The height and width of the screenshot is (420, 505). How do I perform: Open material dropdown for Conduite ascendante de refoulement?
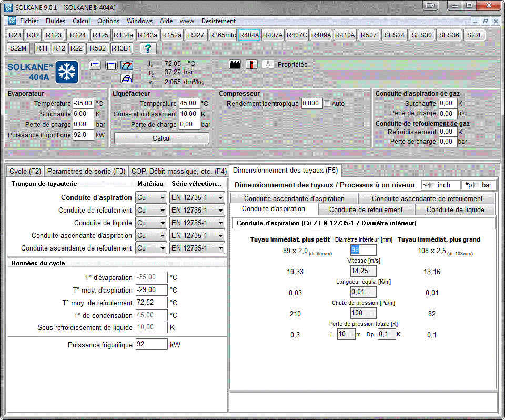(x=151, y=248)
